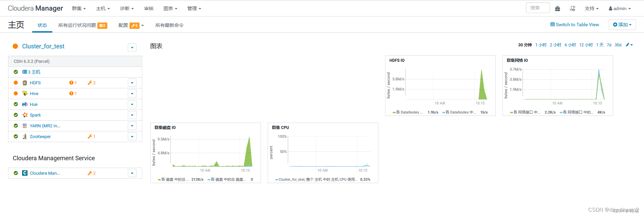Click the Hue service icon
The height and width of the screenshot is (216, 644).
[x=25, y=104]
